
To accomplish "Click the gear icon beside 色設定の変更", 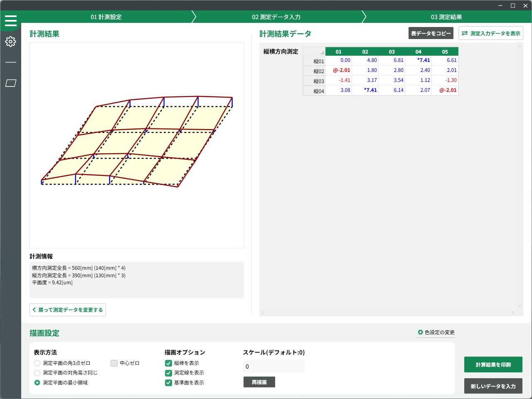I will (x=420, y=332).
